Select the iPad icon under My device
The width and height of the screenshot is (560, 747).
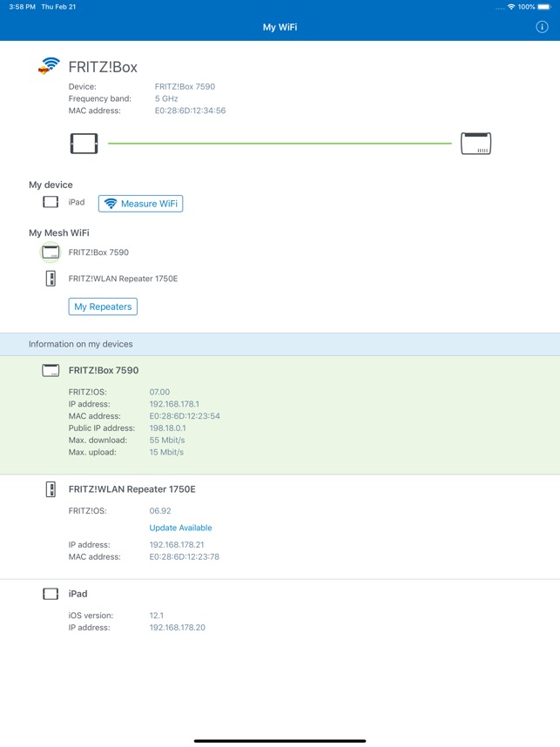point(51,202)
